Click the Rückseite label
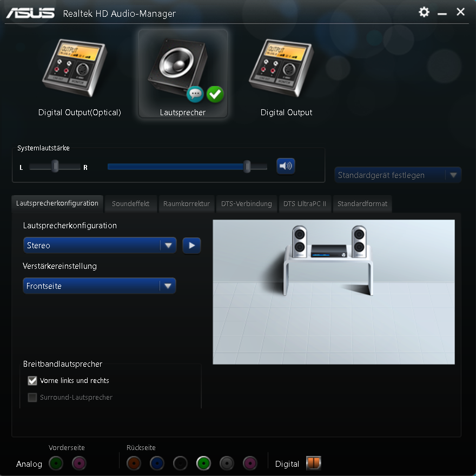Viewport: 476px width, 476px height. [141, 447]
